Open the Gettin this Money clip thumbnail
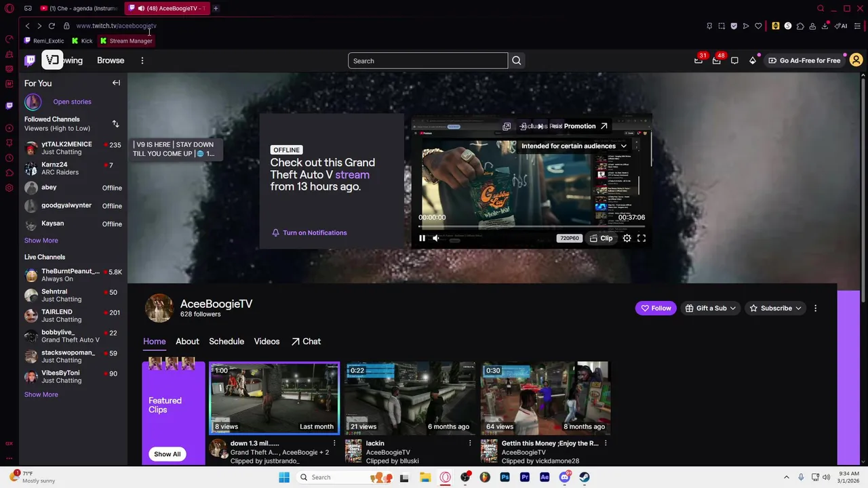 point(546,398)
